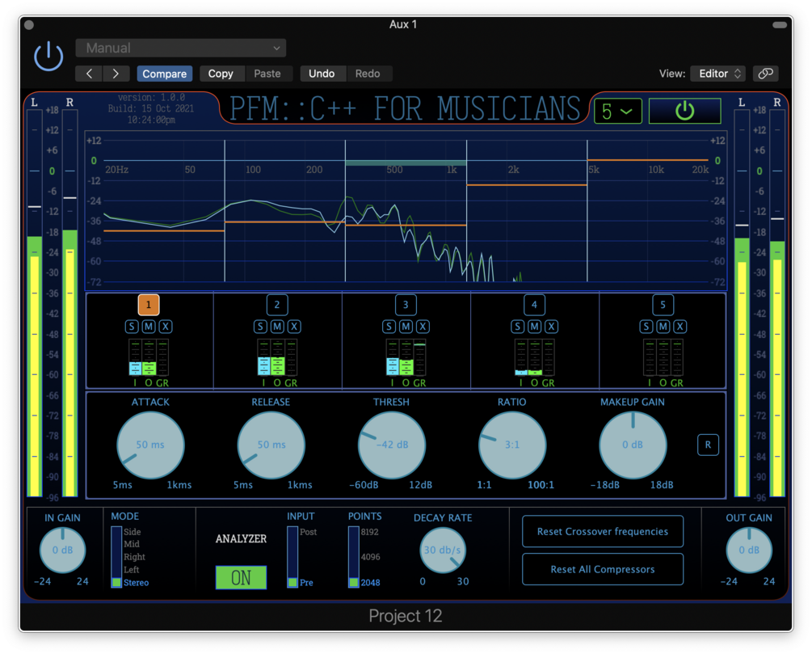The width and height of the screenshot is (812, 654).
Task: Select Stereo mode
Action: point(137,583)
